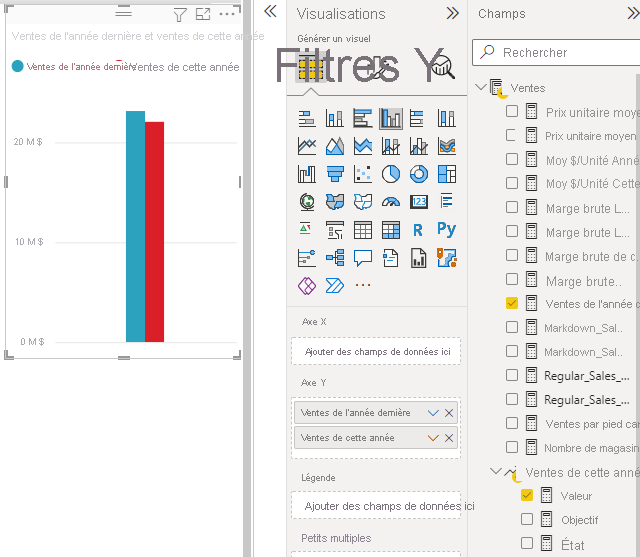Open dropdown for Ventes de l'année dernière field
The width and height of the screenshot is (640, 557).
[433, 413]
